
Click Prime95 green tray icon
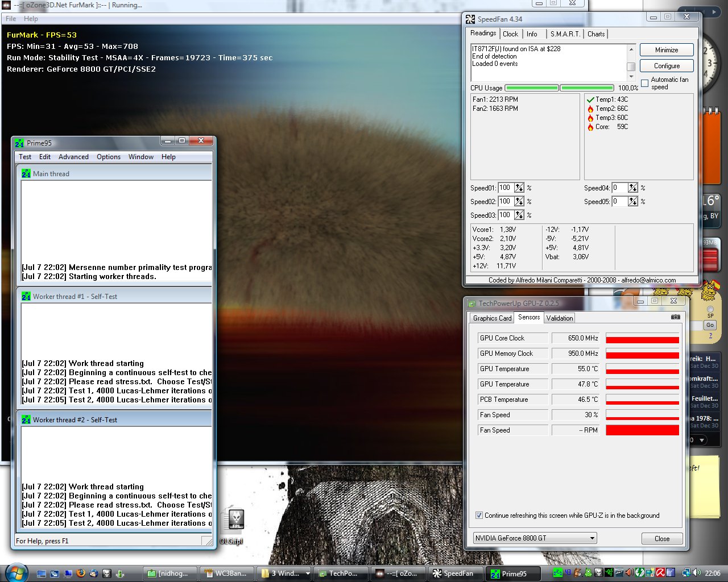click(x=558, y=573)
